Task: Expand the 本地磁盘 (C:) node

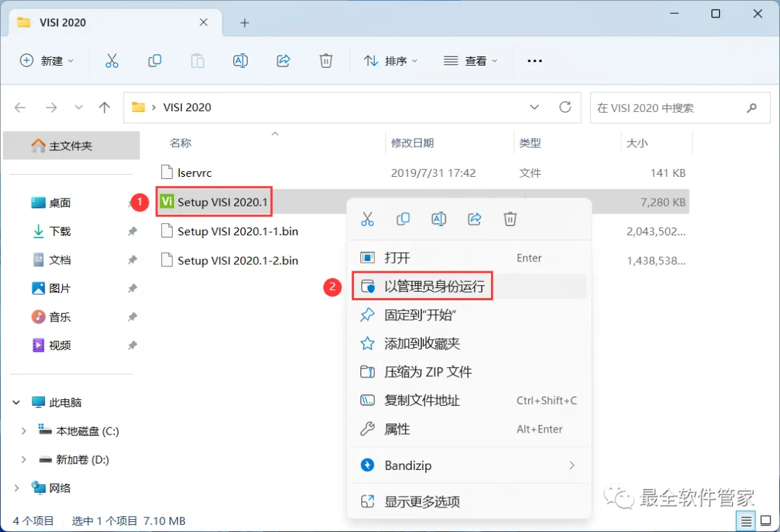Action: pyautogui.click(x=23, y=431)
